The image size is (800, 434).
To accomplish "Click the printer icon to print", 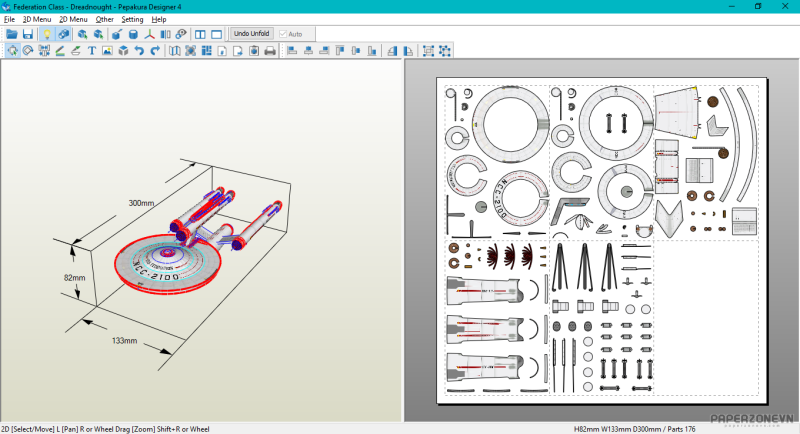I will point(269,51).
